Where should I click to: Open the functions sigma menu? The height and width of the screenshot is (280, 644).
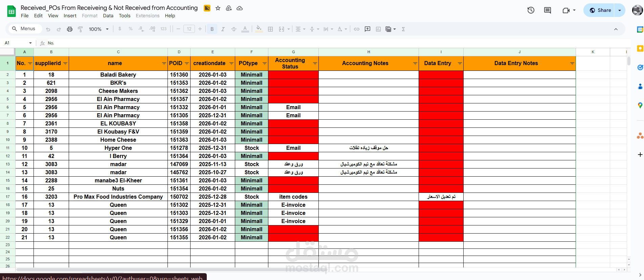(403, 29)
